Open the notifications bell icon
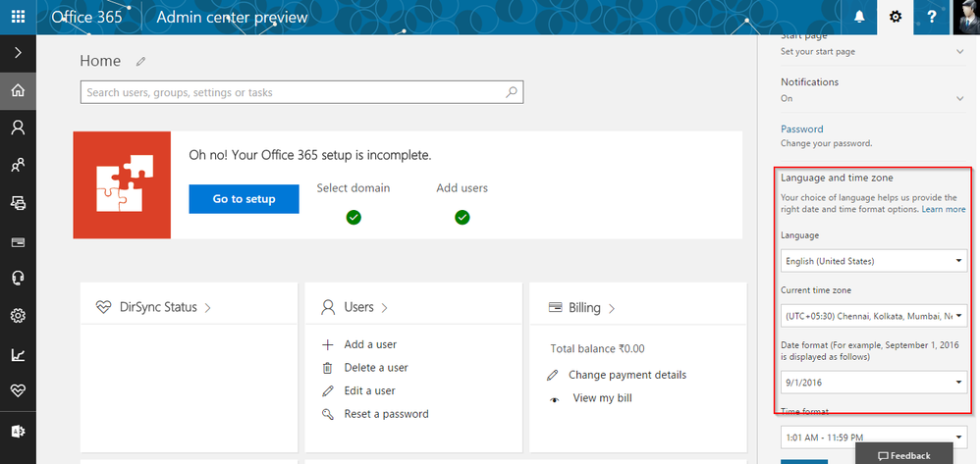 859,17
